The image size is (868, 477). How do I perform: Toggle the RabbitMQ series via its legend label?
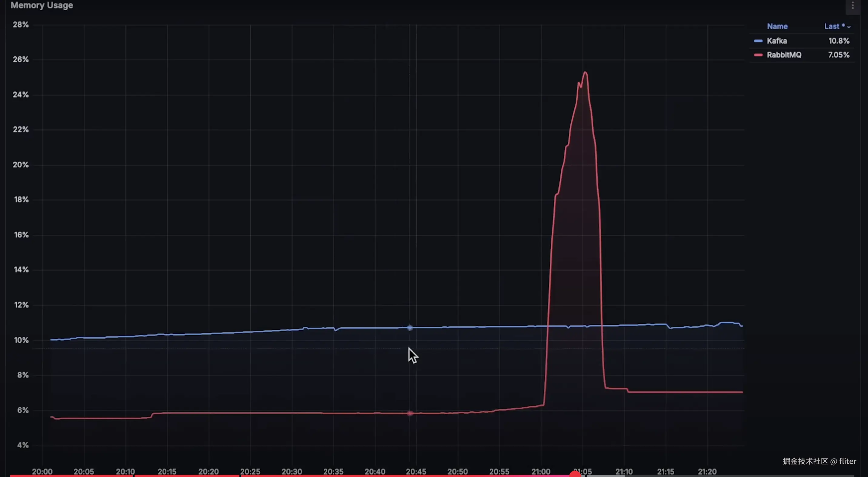click(x=784, y=55)
